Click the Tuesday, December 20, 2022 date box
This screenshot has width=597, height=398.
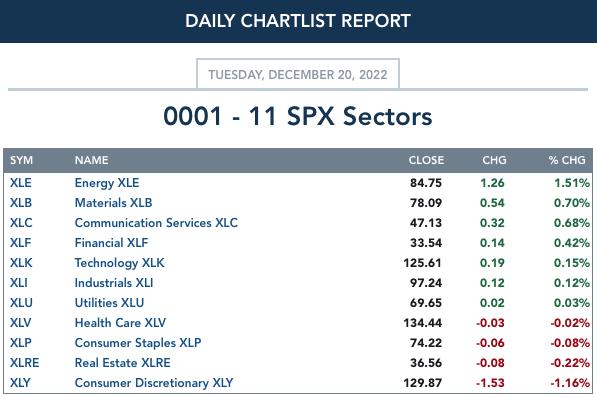coord(298,74)
